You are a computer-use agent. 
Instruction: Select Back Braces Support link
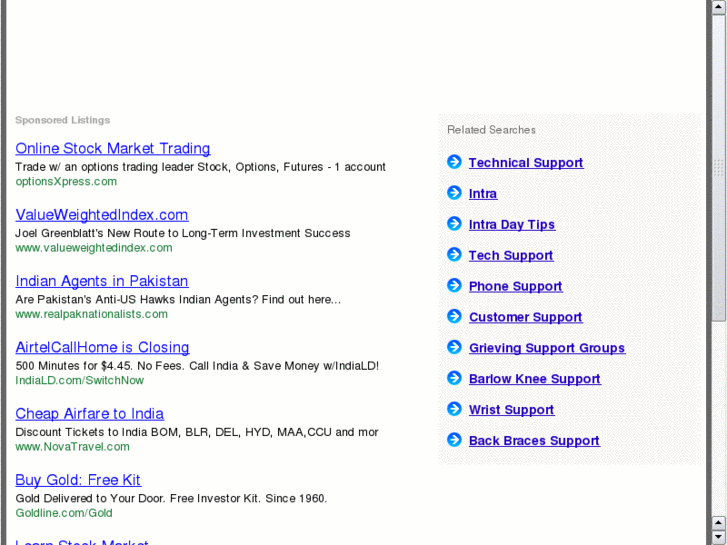pyautogui.click(x=534, y=441)
